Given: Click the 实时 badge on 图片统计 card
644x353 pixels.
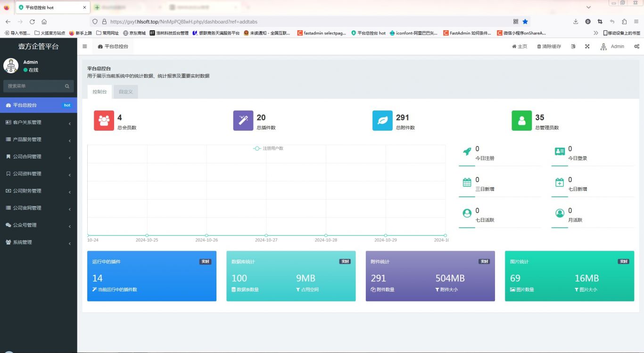Looking at the screenshot, I should pos(623,261).
